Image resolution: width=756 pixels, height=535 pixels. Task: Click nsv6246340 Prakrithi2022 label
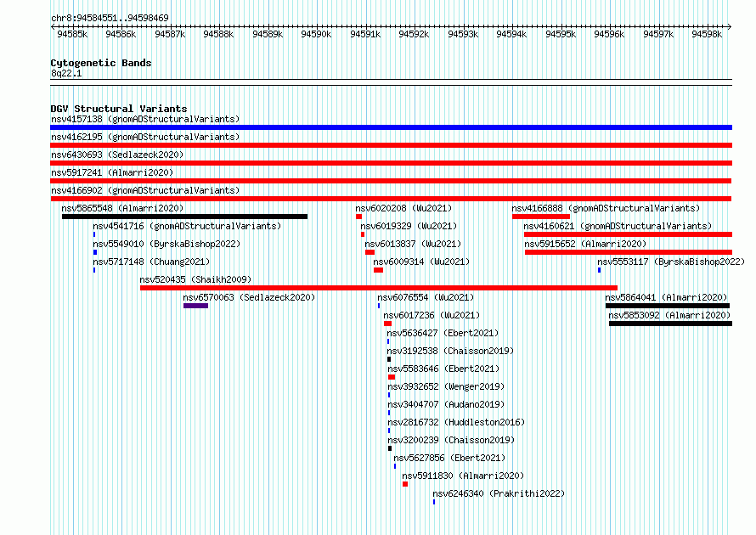(499, 493)
